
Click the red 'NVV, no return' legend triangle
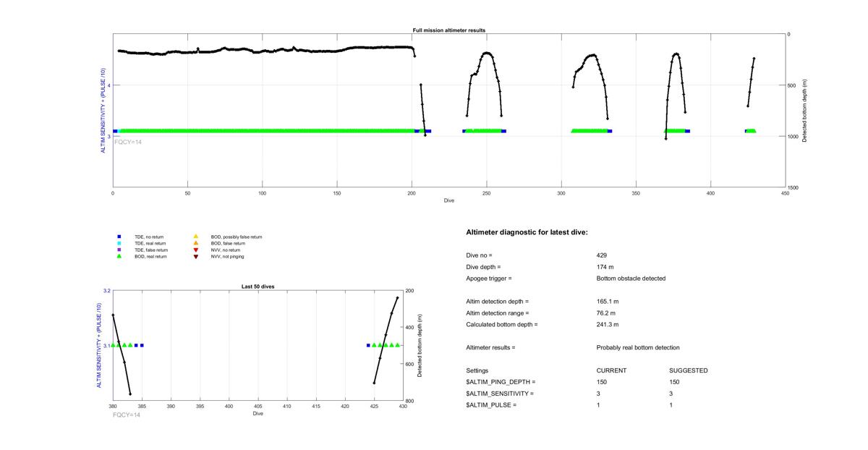pyautogui.click(x=195, y=250)
